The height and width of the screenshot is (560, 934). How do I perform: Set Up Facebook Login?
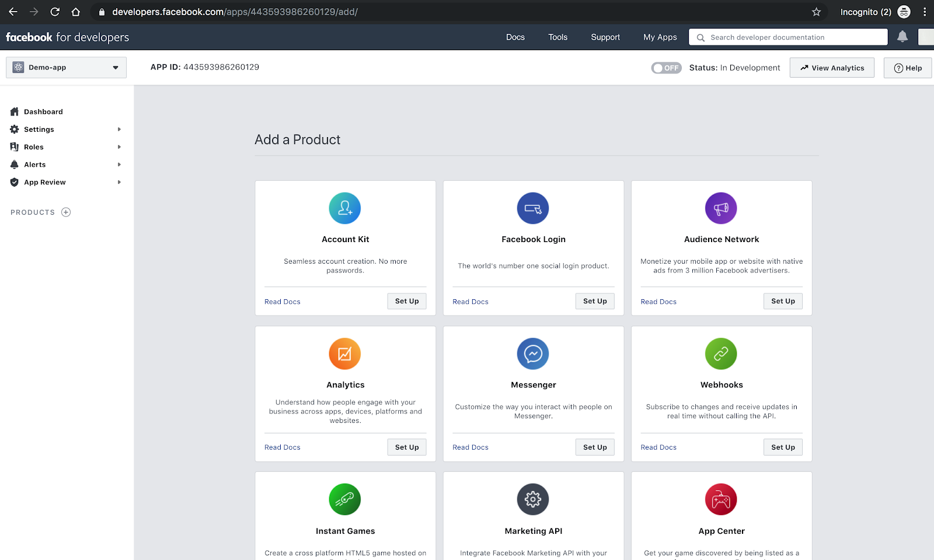595,301
